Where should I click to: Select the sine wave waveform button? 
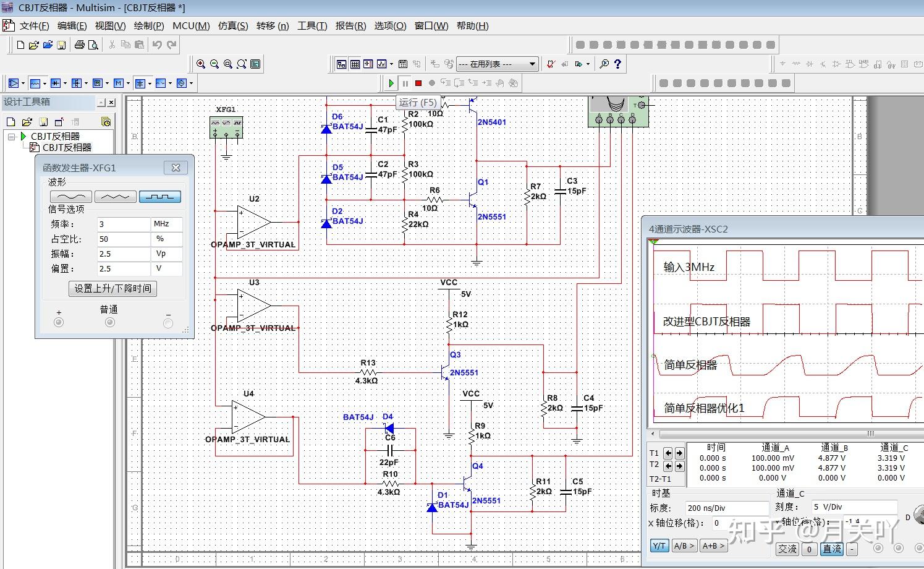[71, 197]
